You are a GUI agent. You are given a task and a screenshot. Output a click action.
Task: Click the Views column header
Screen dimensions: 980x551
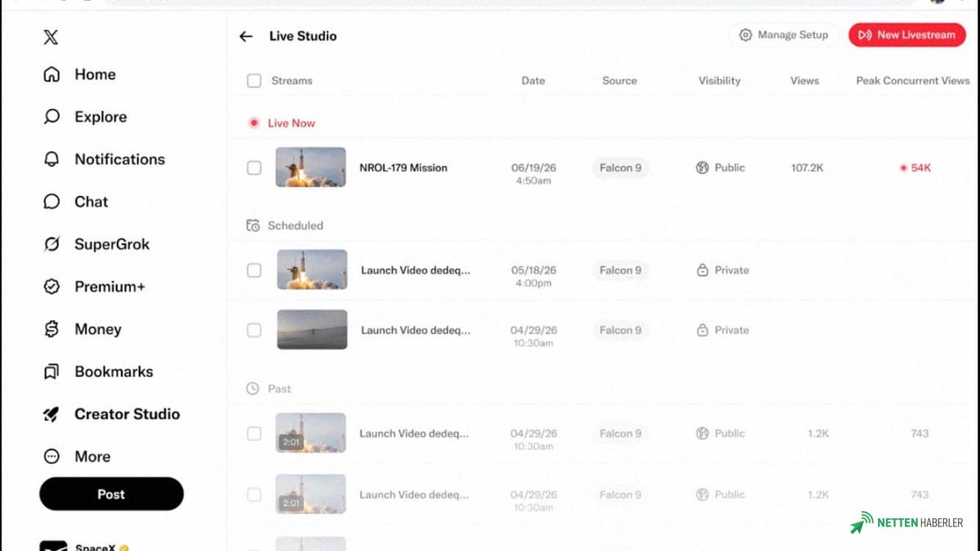click(804, 81)
